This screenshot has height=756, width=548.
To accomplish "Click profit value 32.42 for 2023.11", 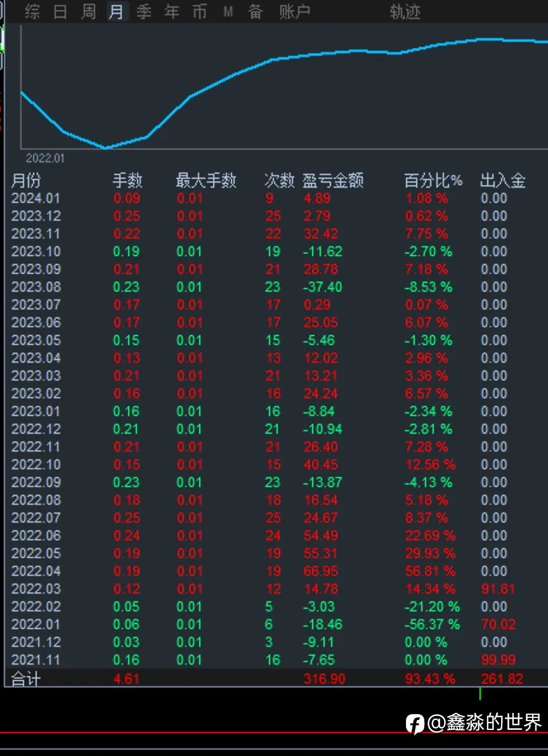I will pyautogui.click(x=321, y=234).
